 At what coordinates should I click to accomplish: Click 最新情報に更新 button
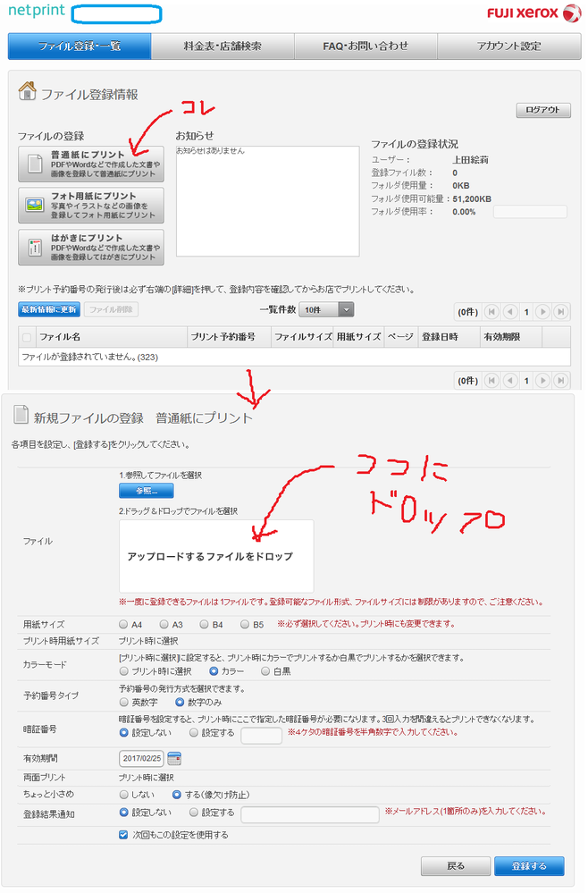click(x=49, y=309)
